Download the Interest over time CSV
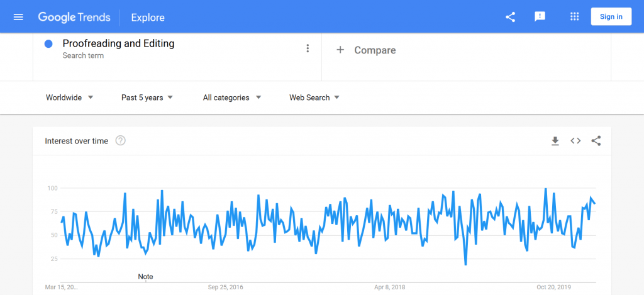The height and width of the screenshot is (295, 644). click(555, 141)
